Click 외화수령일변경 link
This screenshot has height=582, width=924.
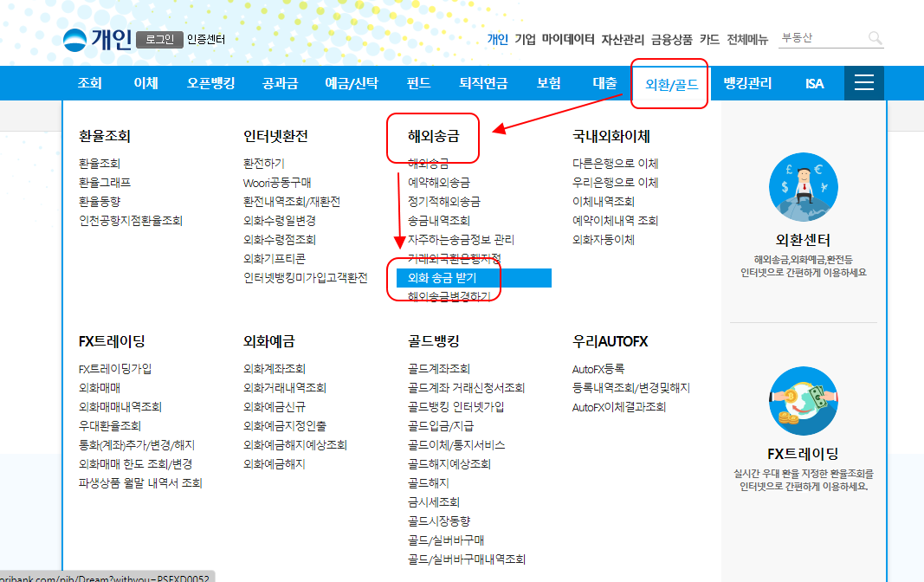pos(280,220)
